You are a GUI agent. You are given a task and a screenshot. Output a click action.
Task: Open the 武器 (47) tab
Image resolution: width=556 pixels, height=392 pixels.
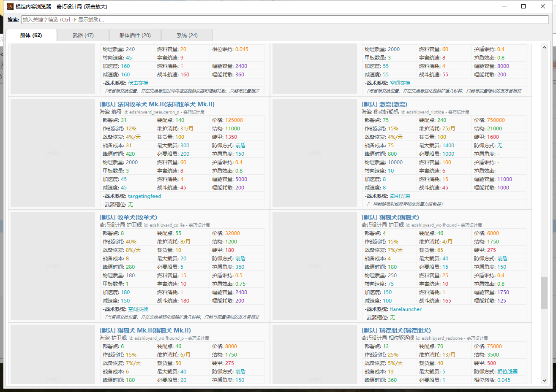pos(83,35)
